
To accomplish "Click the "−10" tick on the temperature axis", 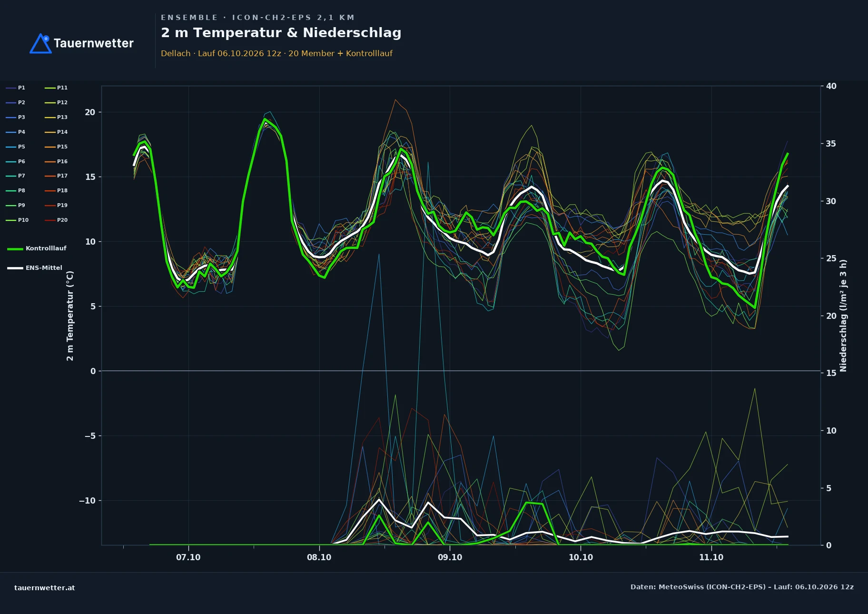I will click(88, 501).
